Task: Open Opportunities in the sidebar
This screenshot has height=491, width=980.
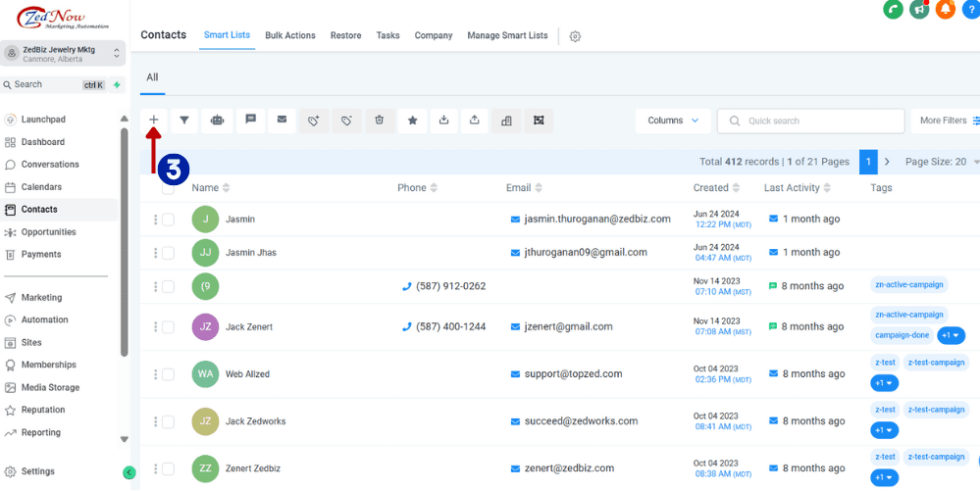Action: coord(48,232)
